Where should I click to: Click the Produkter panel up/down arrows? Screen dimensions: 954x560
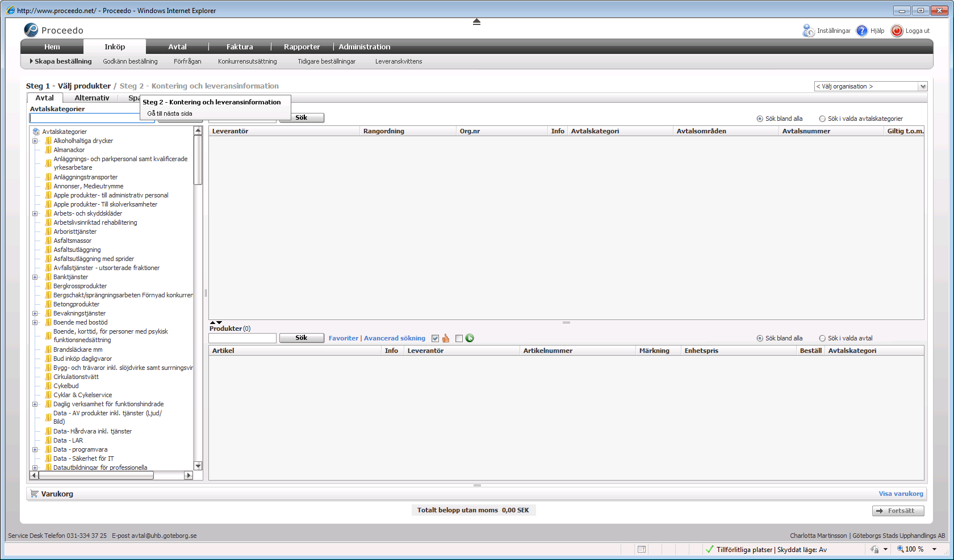click(216, 322)
